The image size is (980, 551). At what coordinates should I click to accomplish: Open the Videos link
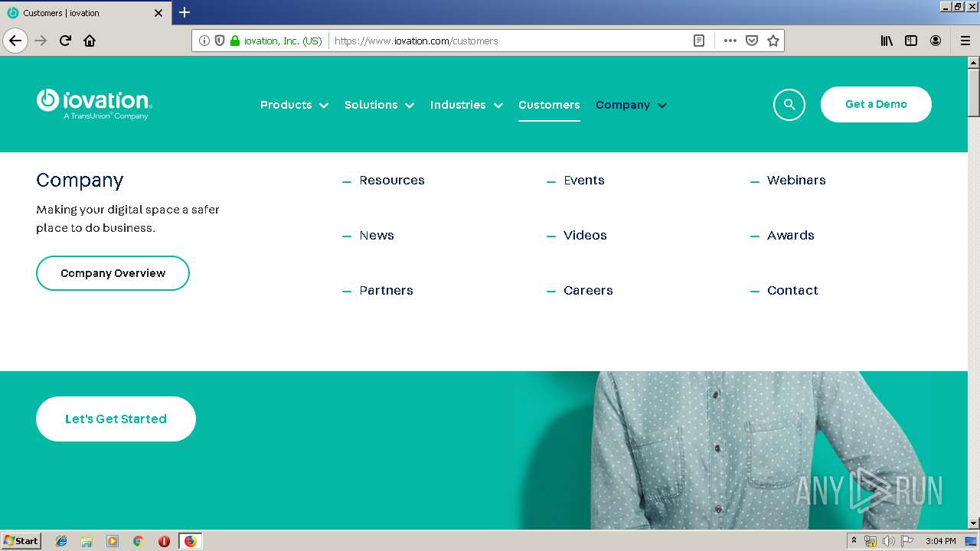(x=585, y=236)
